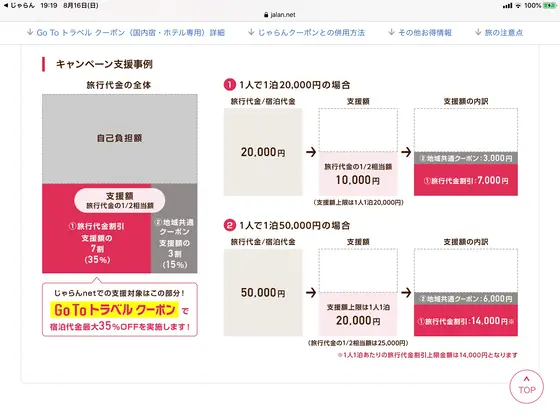Open Go To トラベル クーポン 詳細 anchor link

tap(126, 32)
